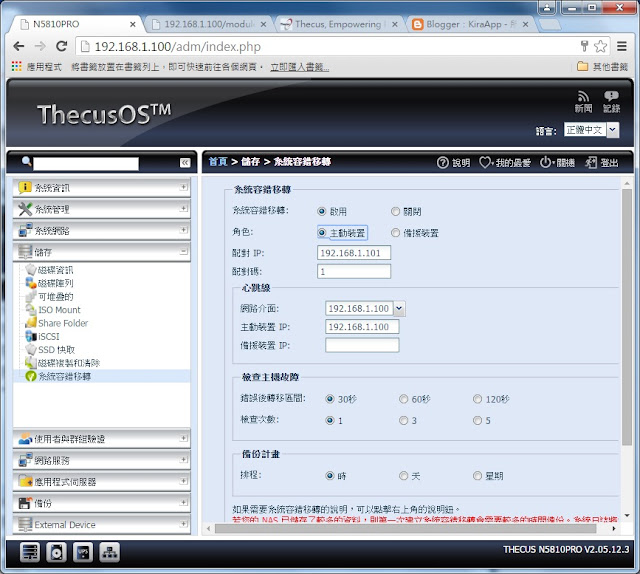Open the news RSS feed icon
Image resolution: width=640 pixels, height=574 pixels.
(583, 97)
